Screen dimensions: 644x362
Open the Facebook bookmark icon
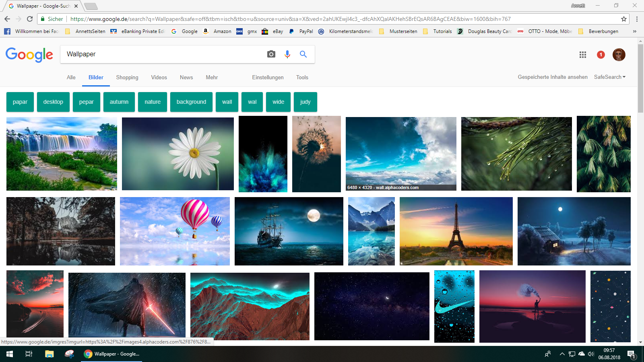(x=7, y=31)
